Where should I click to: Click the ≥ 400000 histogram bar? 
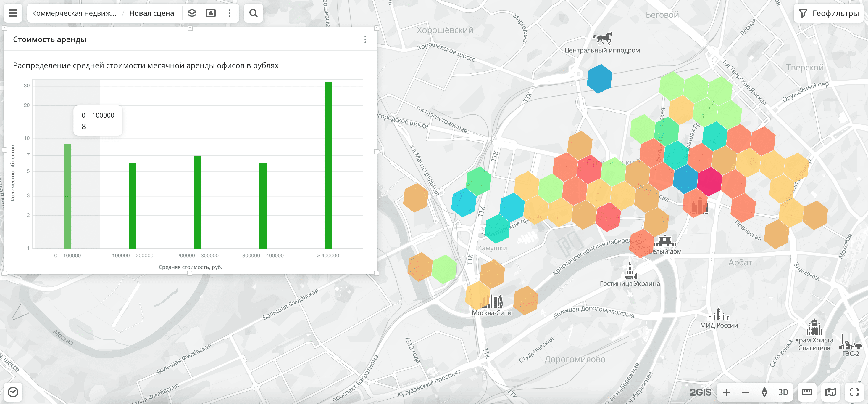328,165
